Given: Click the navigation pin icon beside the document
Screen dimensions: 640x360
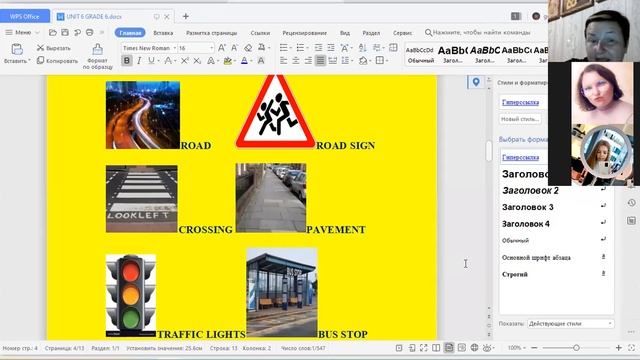Looking at the screenshot, I should pos(476,82).
